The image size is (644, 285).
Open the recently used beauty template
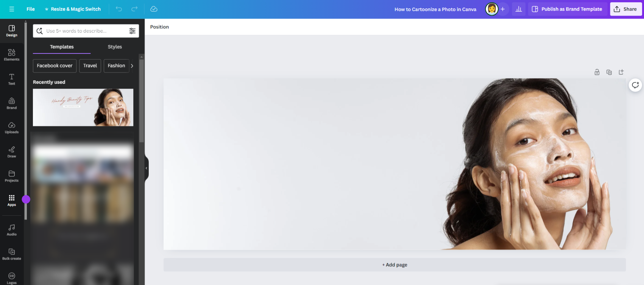pyautogui.click(x=83, y=107)
